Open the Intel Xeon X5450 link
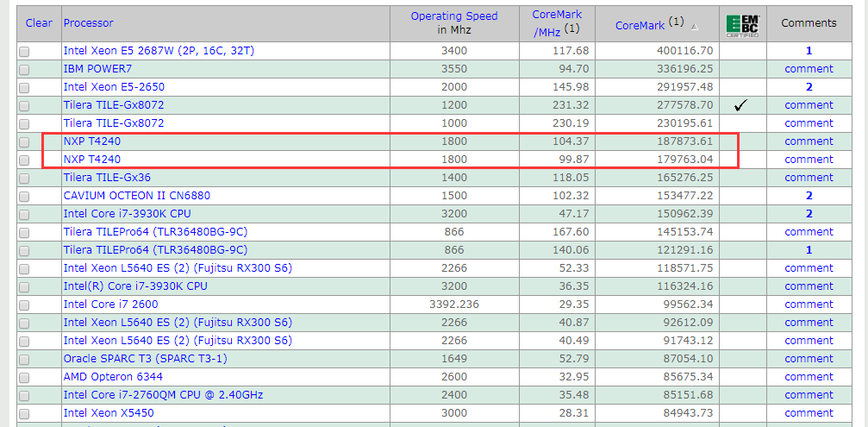The width and height of the screenshot is (868, 427). click(109, 413)
